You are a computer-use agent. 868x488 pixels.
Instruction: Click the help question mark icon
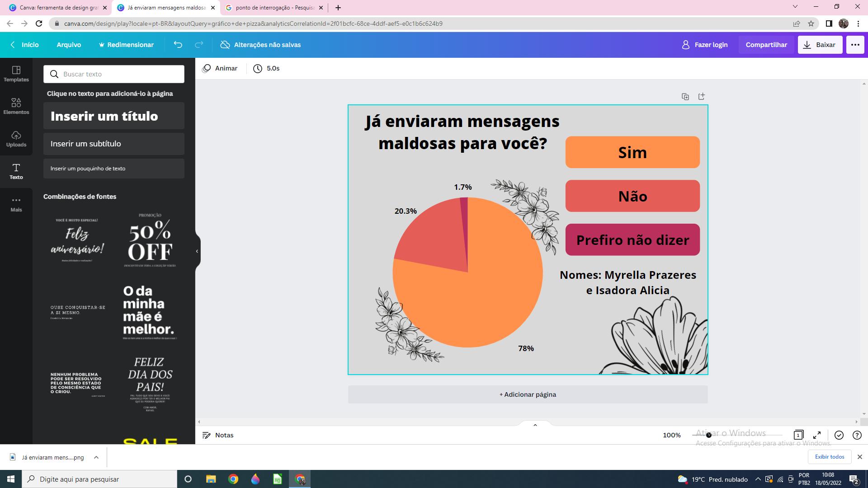(857, 435)
